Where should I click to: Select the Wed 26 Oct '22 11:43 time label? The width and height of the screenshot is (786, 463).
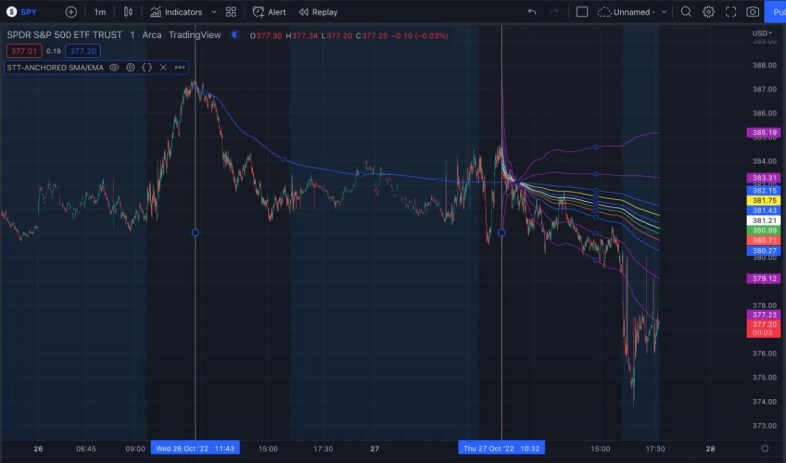[x=195, y=448]
